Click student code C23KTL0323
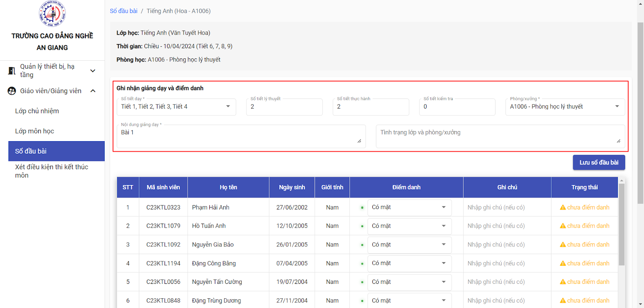This screenshot has height=308, width=644. 163,207
